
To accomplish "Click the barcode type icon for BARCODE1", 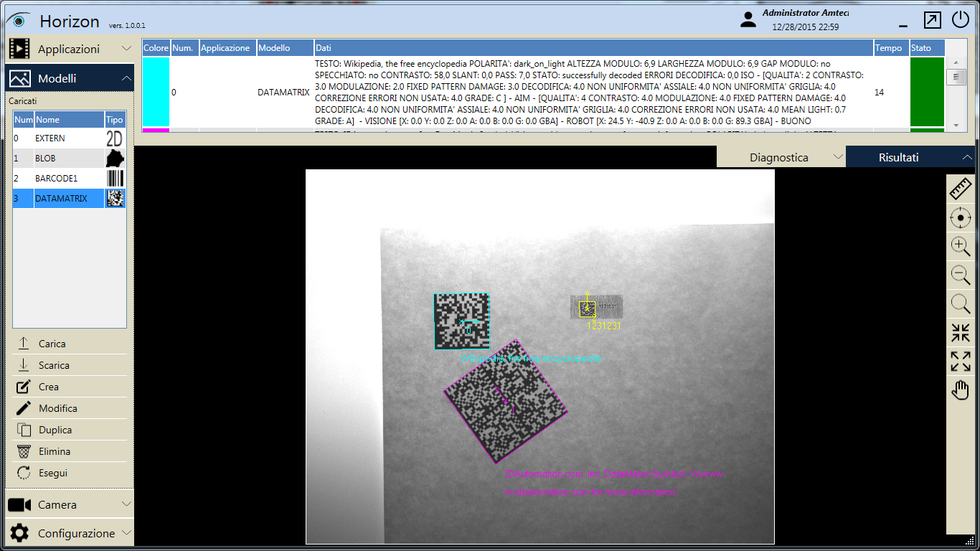I will pos(115,179).
